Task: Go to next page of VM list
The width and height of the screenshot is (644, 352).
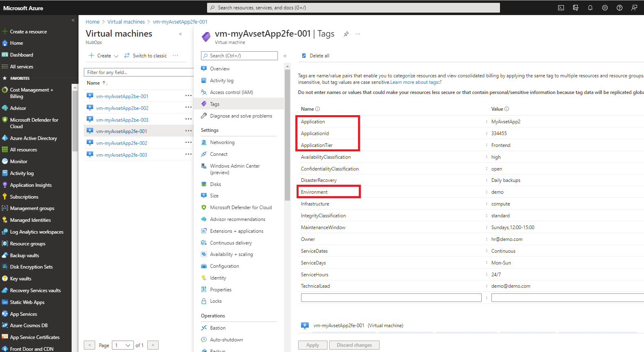Action: [x=153, y=345]
